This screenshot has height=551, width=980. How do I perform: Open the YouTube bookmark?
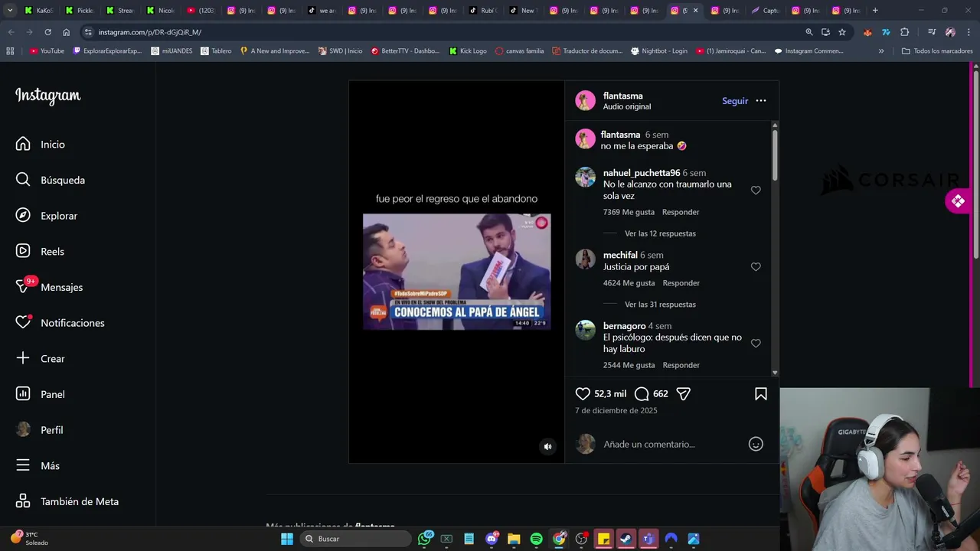tap(47, 51)
